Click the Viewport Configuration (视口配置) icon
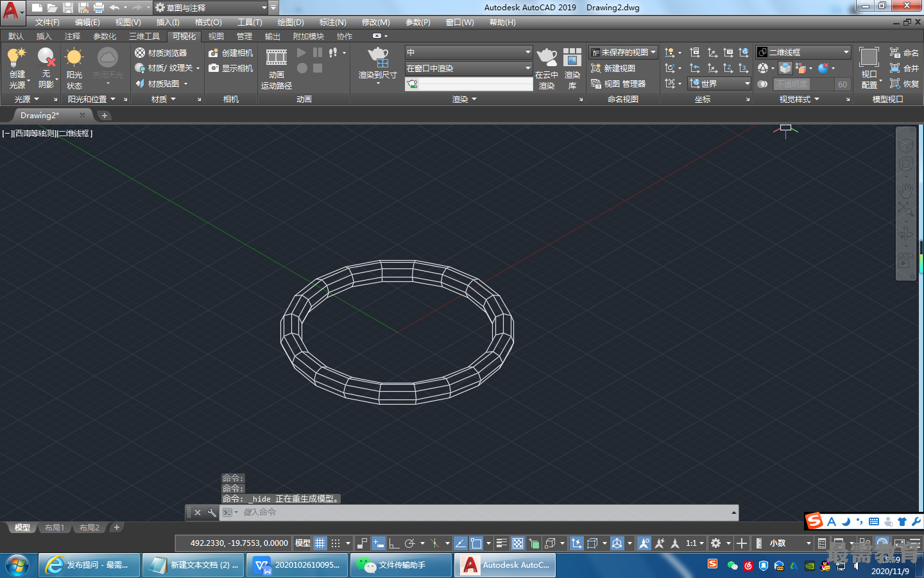Image resolution: width=924 pixels, height=578 pixels. pos(869,57)
